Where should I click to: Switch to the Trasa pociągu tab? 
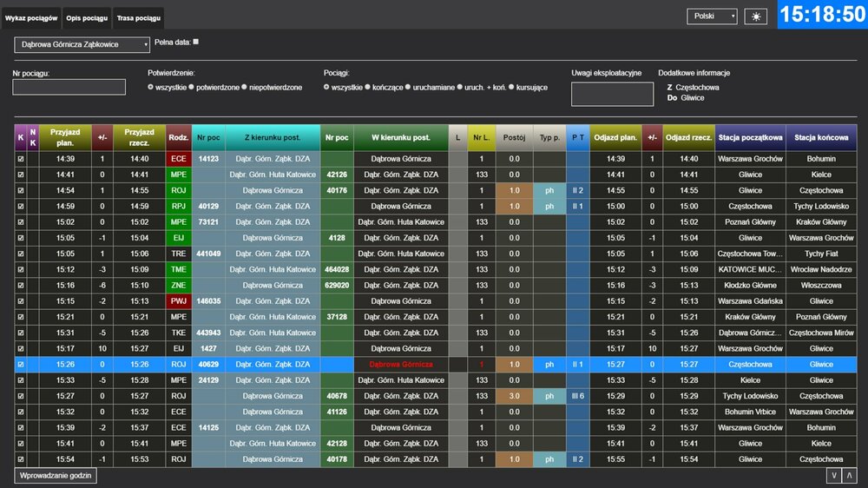138,17
